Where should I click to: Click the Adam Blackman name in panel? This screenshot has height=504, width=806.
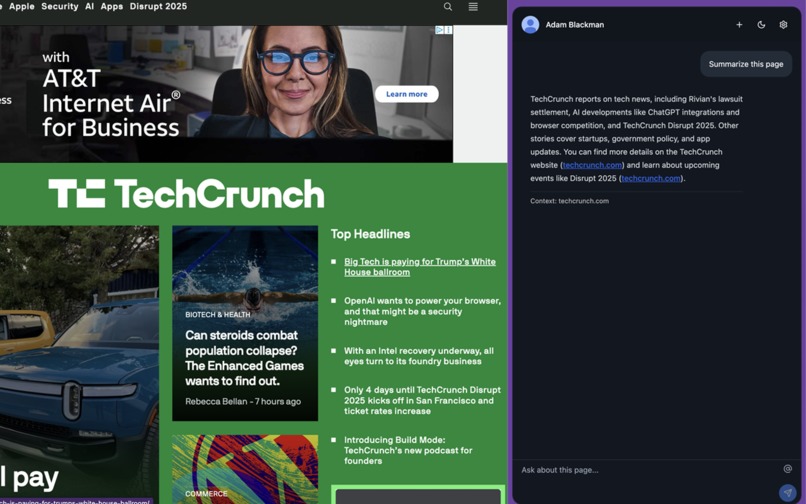point(575,25)
